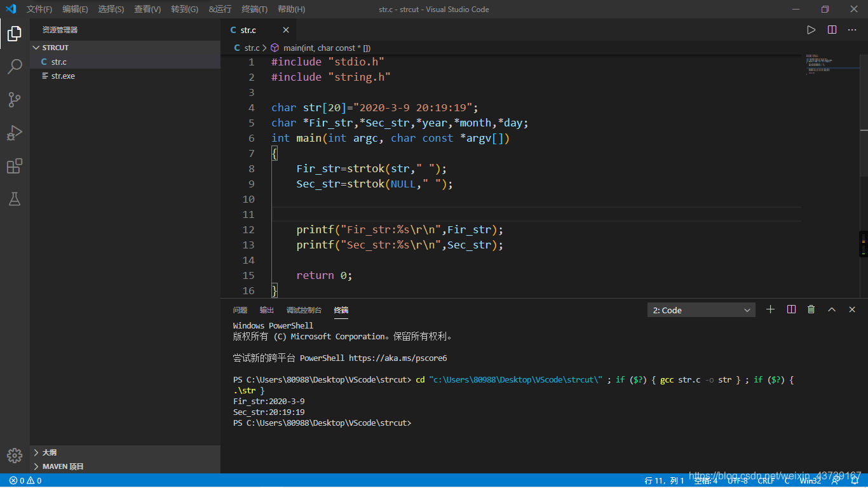Click the 资源管理器 explorer header
The image size is (868, 488).
60,30
